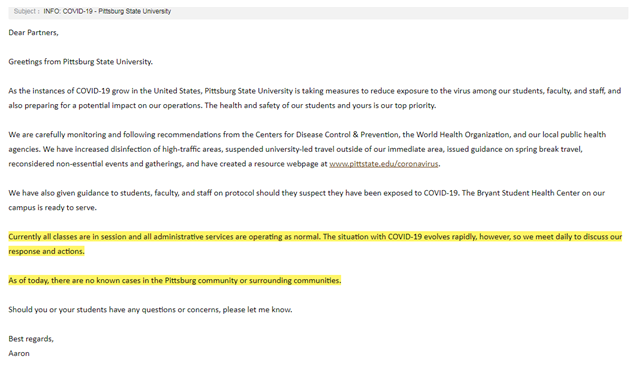Click 'Greetings from Pittsburg State University.' sentence
630x376 pixels.
tap(80, 62)
